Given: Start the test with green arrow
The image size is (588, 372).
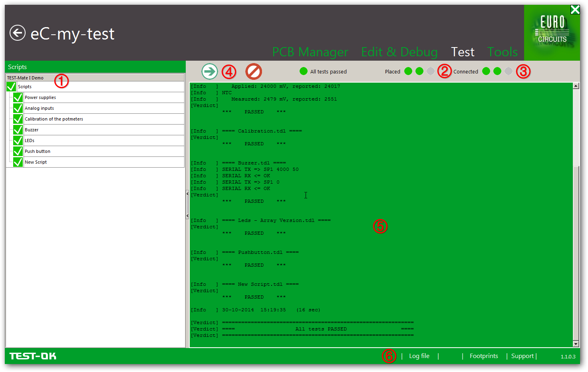Looking at the screenshot, I should point(210,71).
